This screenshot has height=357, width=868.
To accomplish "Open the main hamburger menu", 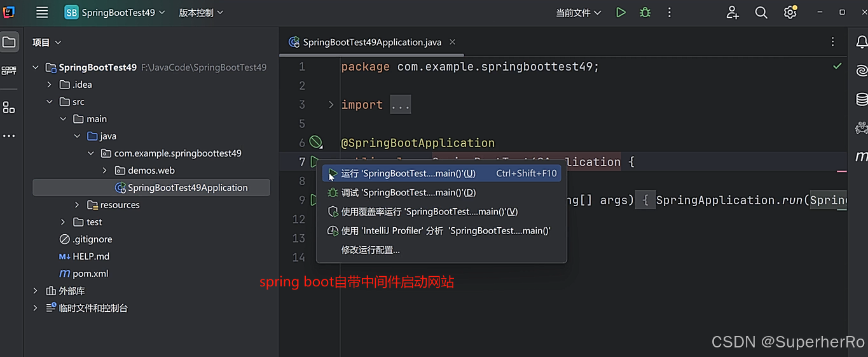I will [x=42, y=12].
